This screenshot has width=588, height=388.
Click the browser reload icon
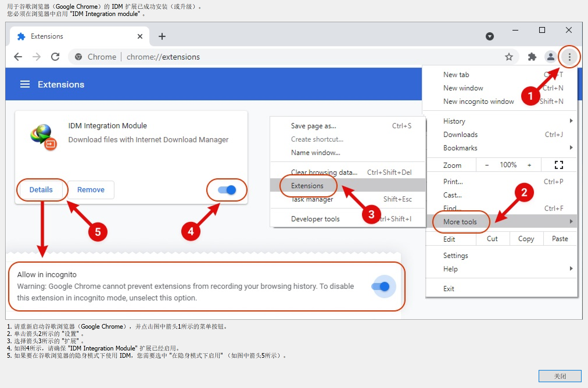(x=55, y=57)
